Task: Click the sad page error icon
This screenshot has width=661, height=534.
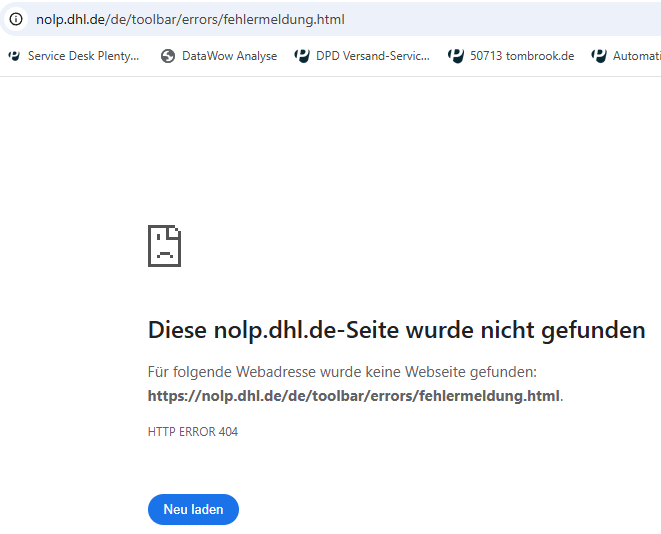Action: (x=164, y=245)
